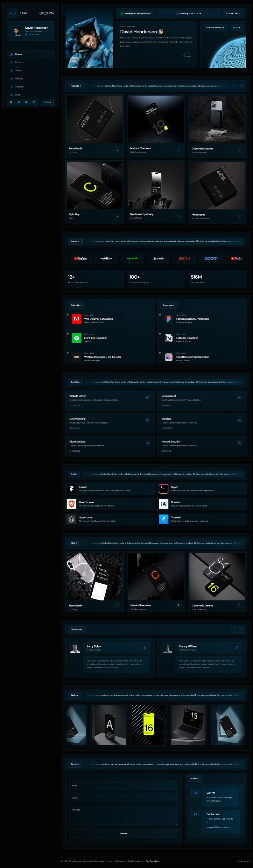Click the STAG logo icon

coord(12,13)
